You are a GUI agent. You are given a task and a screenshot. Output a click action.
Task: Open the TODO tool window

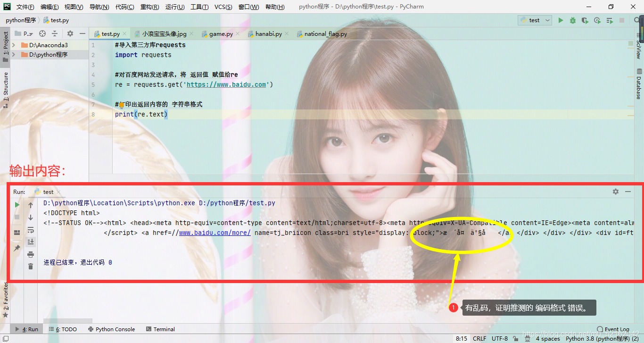click(63, 329)
